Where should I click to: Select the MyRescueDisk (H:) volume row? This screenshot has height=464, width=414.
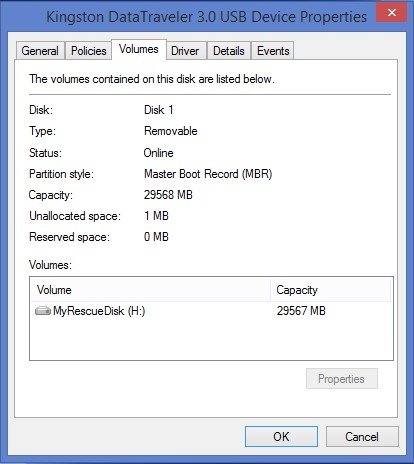point(211,311)
